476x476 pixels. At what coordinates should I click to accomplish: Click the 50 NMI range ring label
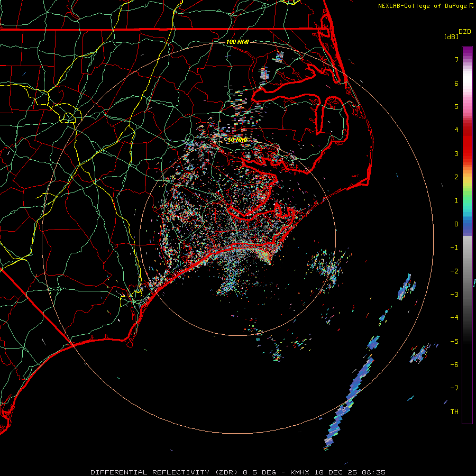[237, 140]
